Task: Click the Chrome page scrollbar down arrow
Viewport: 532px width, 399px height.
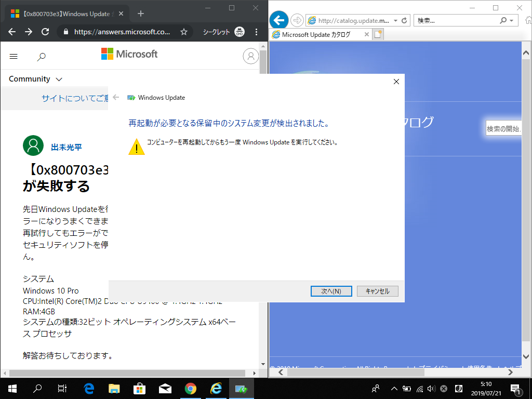Action: (263, 364)
